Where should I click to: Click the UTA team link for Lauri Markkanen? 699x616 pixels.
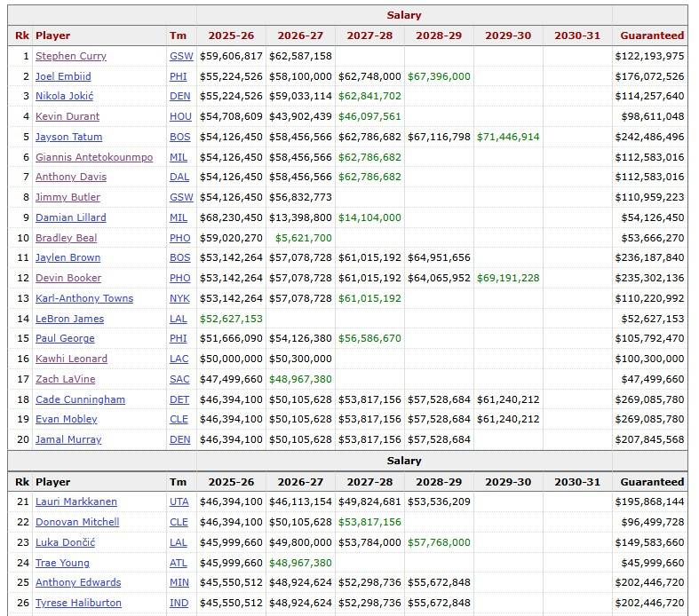tap(179, 501)
